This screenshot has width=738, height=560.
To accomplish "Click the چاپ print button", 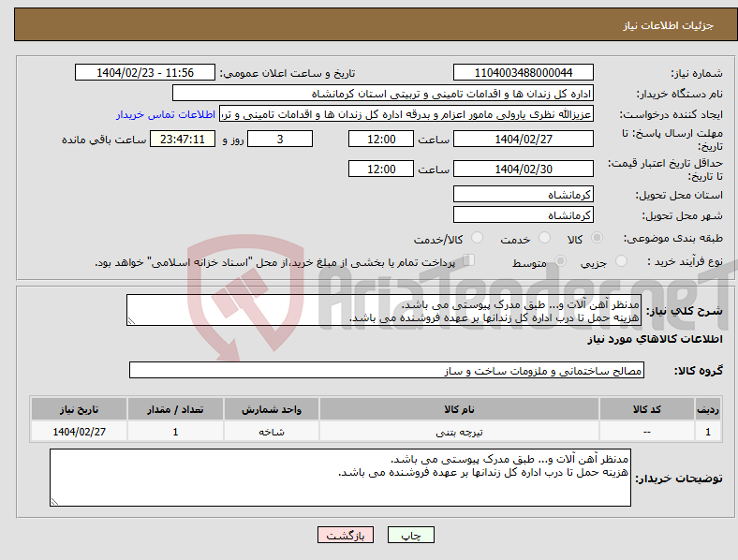I will click(411, 535).
